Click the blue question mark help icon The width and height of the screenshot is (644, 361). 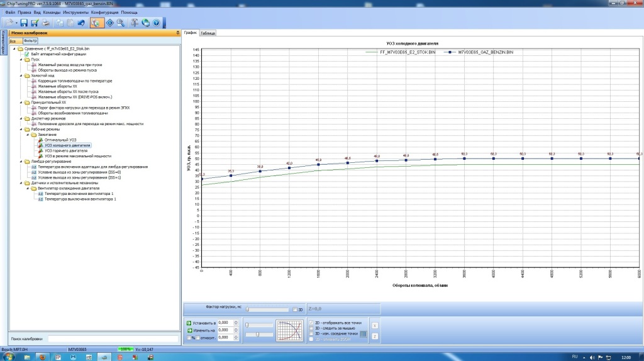pos(156,23)
